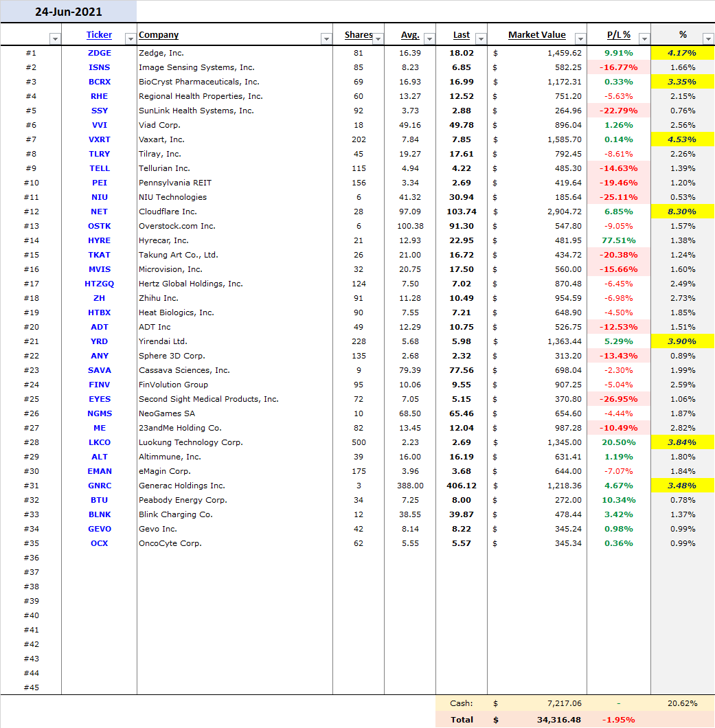Screen dimensions: 715x728
Task: Select the -26.95% P/L cell
Action: [618, 399]
